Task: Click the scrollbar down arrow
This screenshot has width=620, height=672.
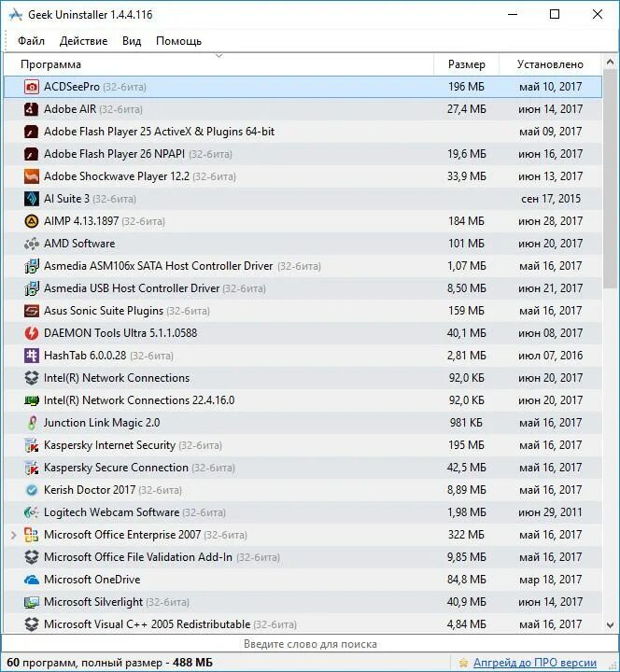Action: 610,625
